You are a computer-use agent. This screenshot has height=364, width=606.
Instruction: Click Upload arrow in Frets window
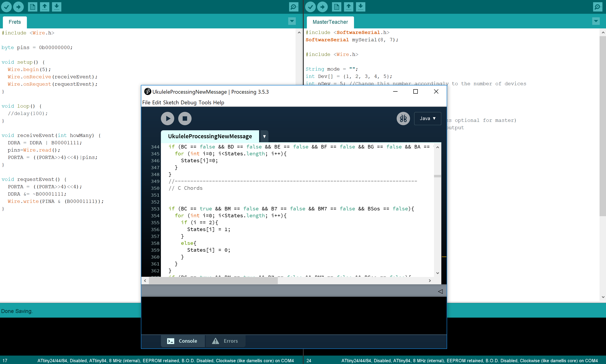coord(18,7)
